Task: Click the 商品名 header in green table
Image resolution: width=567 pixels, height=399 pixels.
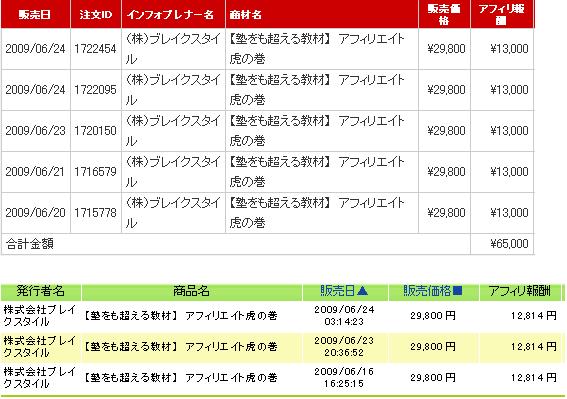Action: 191,291
